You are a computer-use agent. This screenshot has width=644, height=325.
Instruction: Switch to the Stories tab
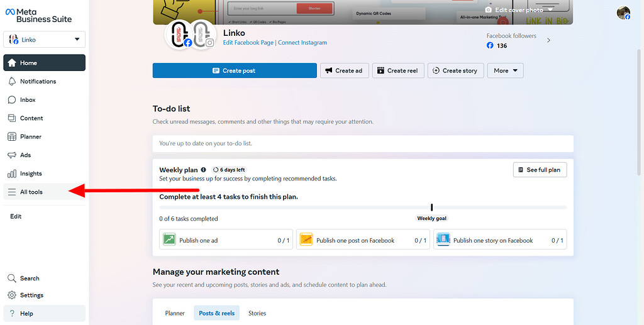pyautogui.click(x=257, y=313)
